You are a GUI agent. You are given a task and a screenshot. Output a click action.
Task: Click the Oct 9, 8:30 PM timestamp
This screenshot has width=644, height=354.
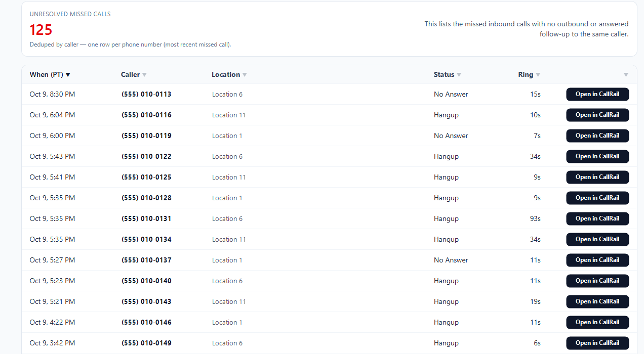pyautogui.click(x=52, y=95)
